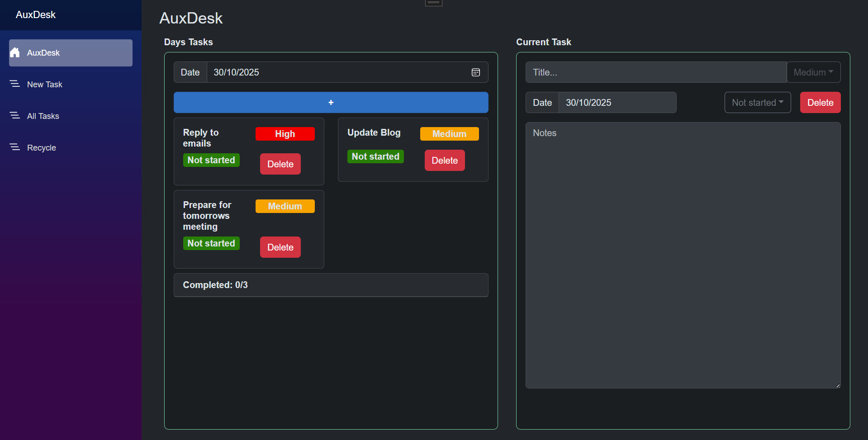Toggle status on Reply to emails task
Screen dimensions: 868x440
211,160
